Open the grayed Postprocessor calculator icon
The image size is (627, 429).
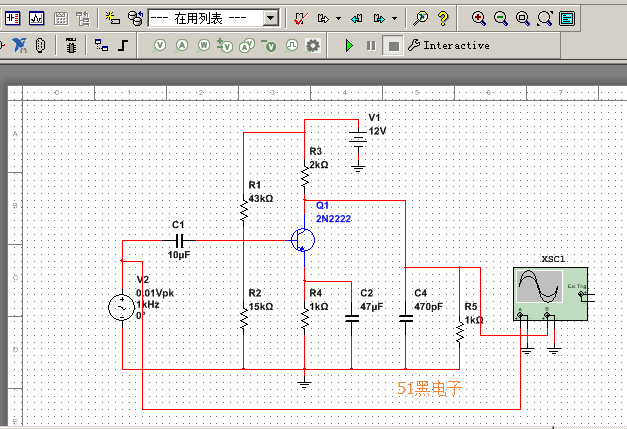coord(61,18)
